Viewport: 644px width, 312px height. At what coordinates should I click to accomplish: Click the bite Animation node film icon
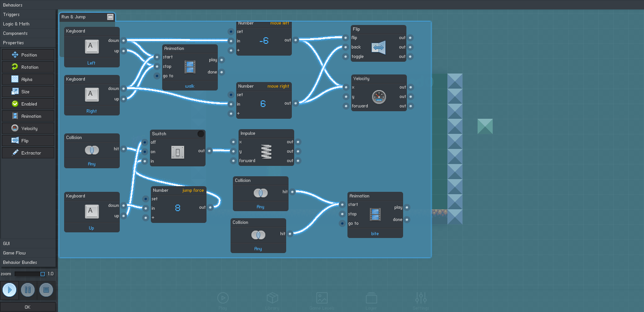coord(375,214)
